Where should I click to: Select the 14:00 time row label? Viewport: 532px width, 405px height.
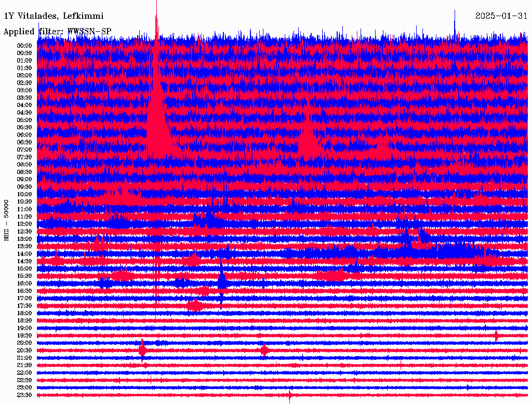point(24,254)
